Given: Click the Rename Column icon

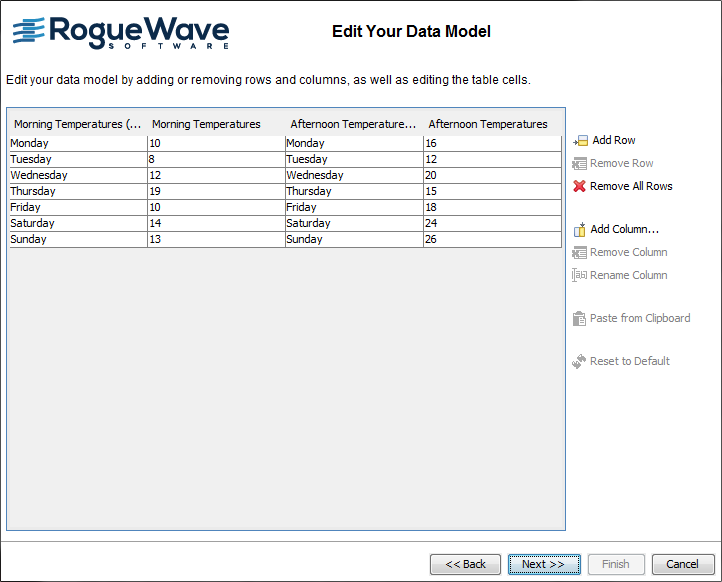Looking at the screenshot, I should (x=579, y=276).
